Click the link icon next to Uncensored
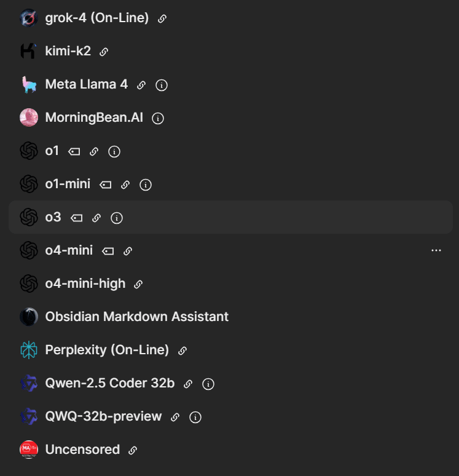 click(133, 450)
